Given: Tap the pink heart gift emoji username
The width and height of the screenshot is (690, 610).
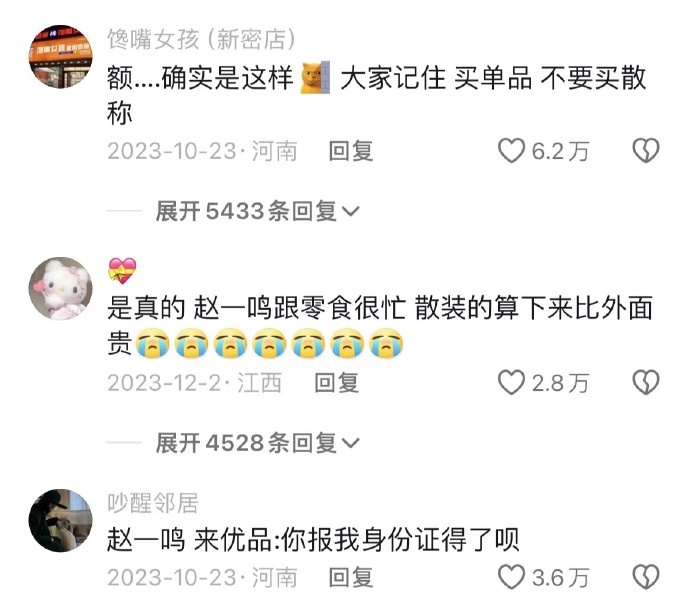Looking at the screenshot, I should click(x=122, y=271).
